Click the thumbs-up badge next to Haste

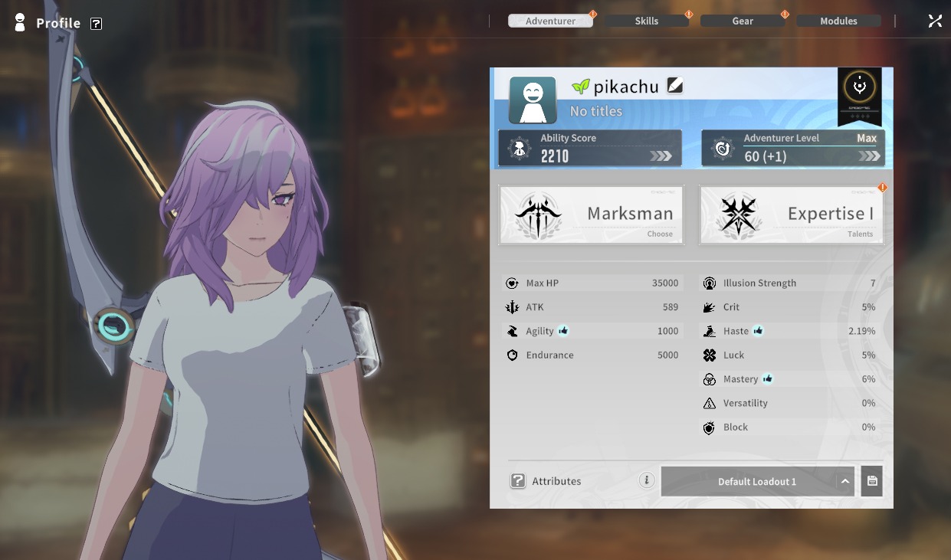coord(758,331)
